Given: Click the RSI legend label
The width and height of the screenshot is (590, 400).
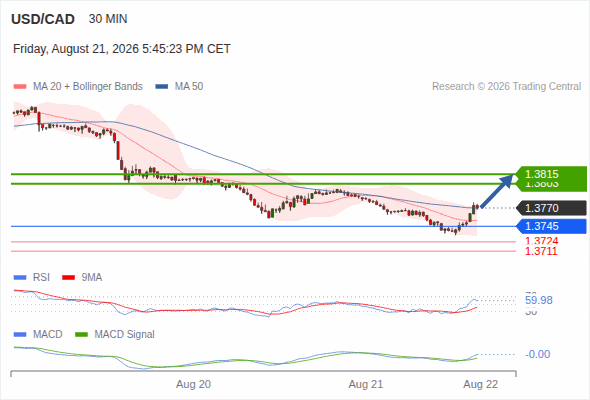Looking at the screenshot, I should point(41,278).
